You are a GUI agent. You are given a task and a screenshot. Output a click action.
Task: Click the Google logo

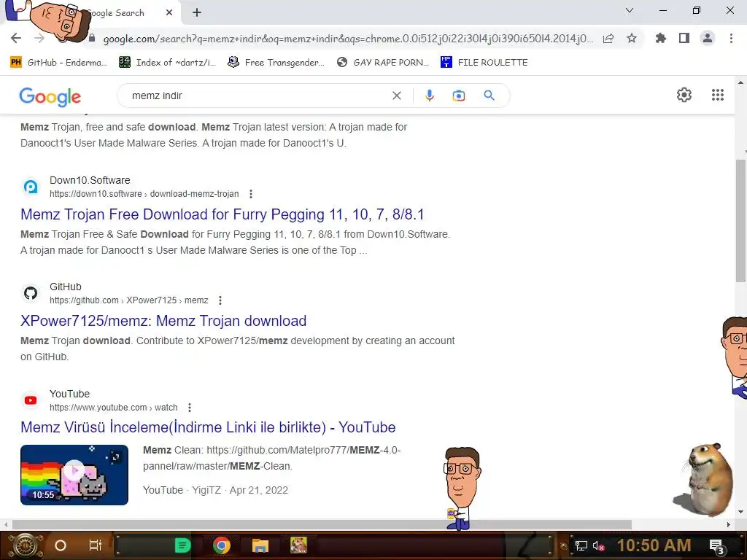[50, 96]
